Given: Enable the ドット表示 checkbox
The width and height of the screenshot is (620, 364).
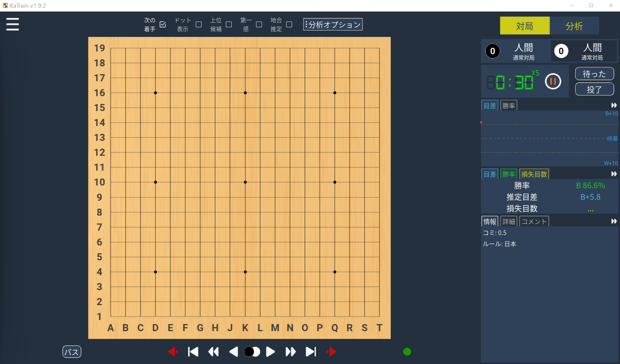Looking at the screenshot, I should 199,24.
